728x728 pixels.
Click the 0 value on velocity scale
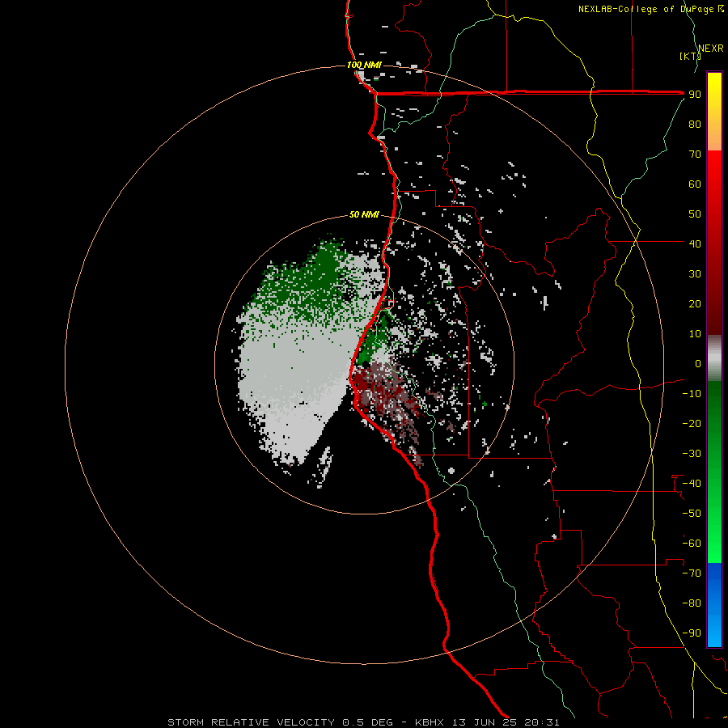coord(698,363)
